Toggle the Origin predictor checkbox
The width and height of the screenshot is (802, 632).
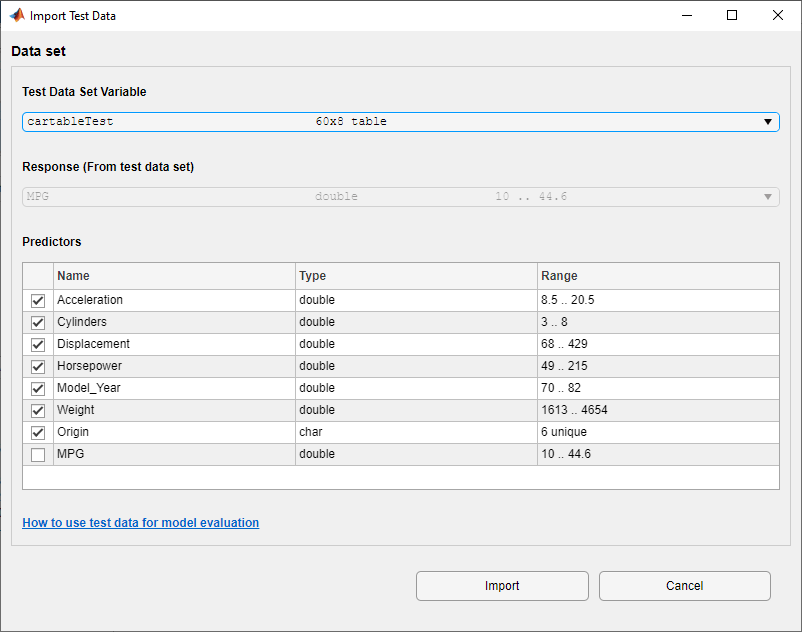[x=37, y=432]
